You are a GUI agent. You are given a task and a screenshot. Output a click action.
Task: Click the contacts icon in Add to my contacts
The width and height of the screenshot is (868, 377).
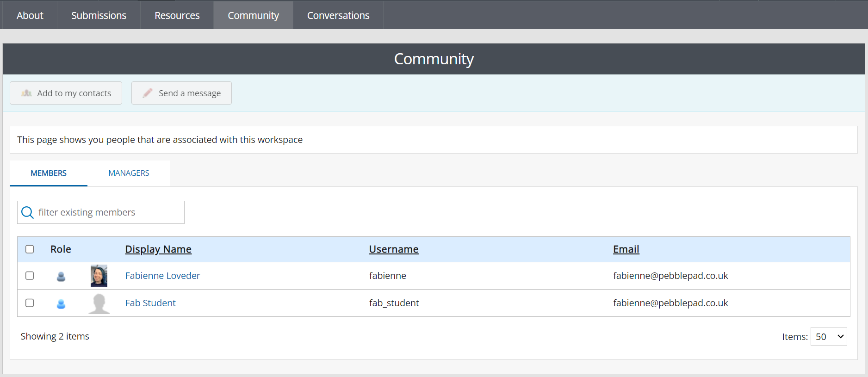26,93
